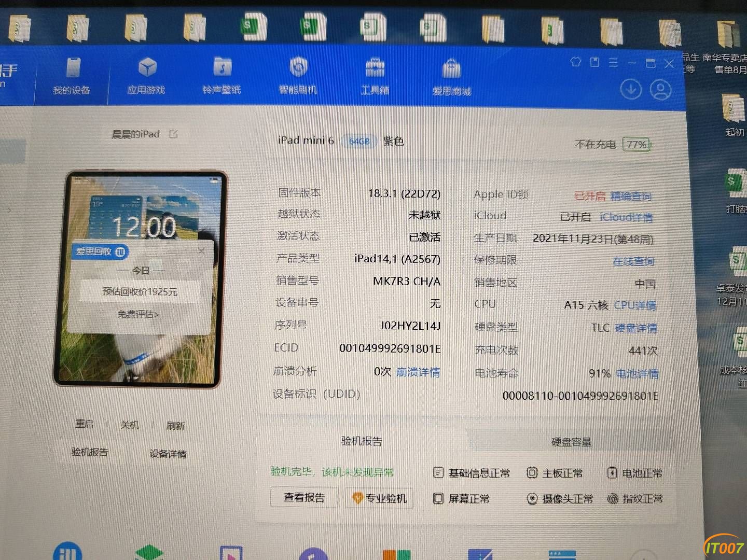Switch to the 验机报告 tab
This screenshot has width=747, height=560.
click(x=362, y=441)
